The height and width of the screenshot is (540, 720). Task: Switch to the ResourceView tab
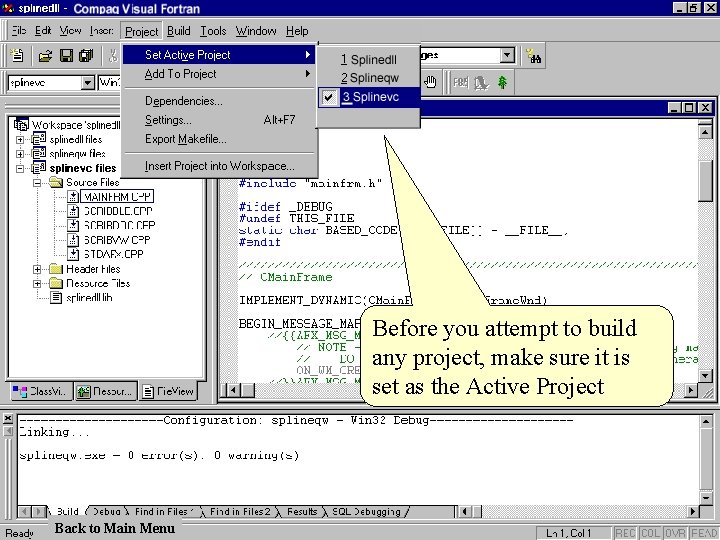click(x=106, y=391)
